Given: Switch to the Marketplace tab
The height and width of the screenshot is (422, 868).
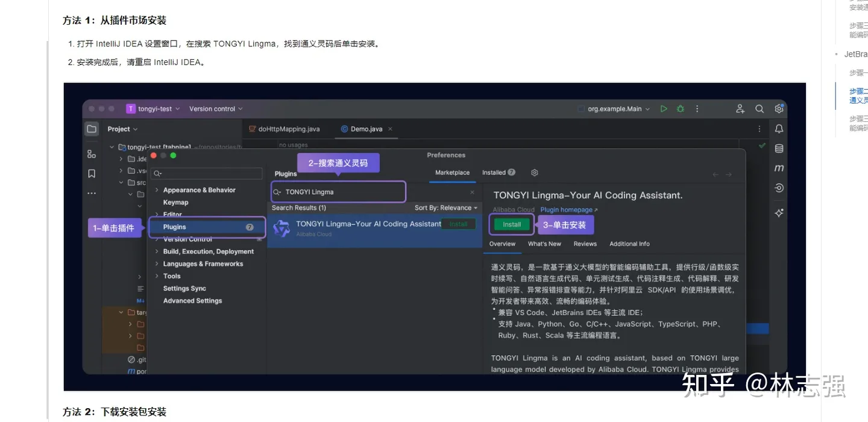Looking at the screenshot, I should 452,172.
